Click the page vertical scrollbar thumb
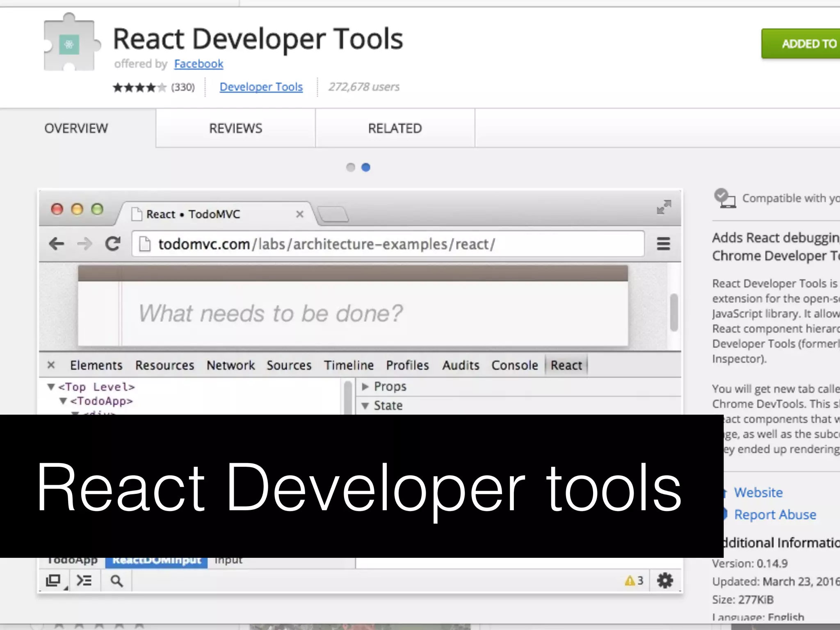 tap(674, 312)
